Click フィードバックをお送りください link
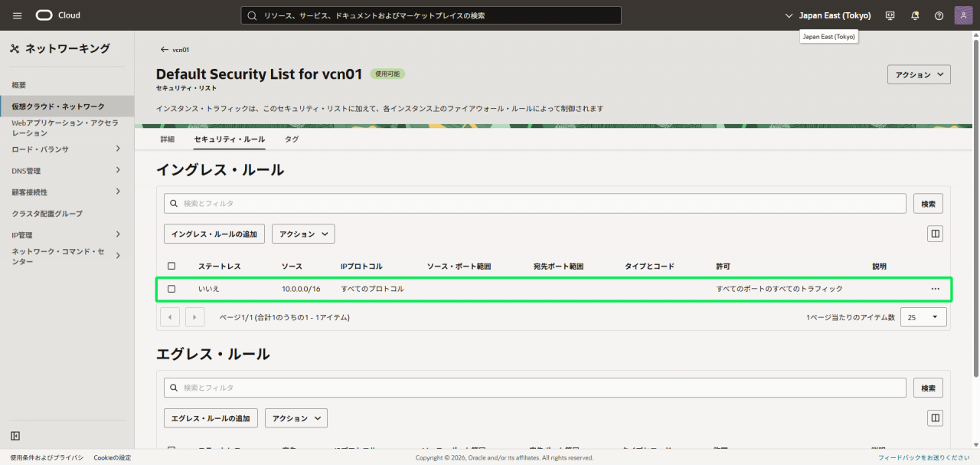The width and height of the screenshot is (980, 465). pyautogui.click(x=923, y=457)
